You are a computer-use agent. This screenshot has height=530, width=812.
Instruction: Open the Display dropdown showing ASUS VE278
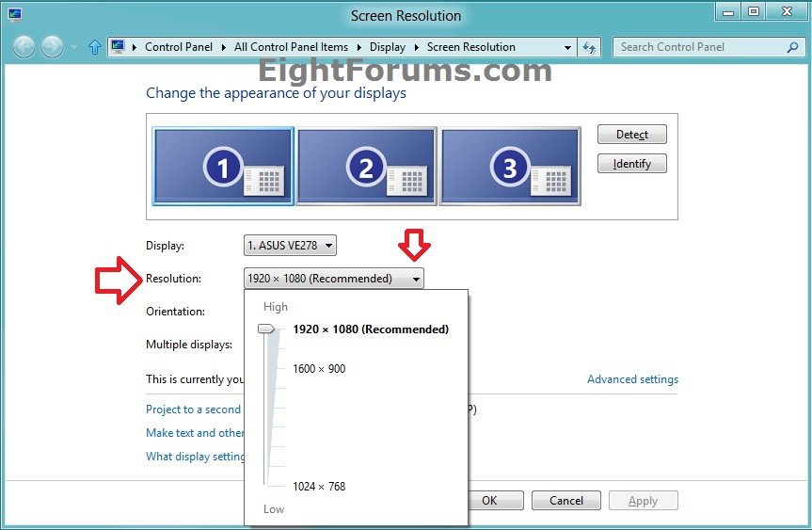pos(290,246)
